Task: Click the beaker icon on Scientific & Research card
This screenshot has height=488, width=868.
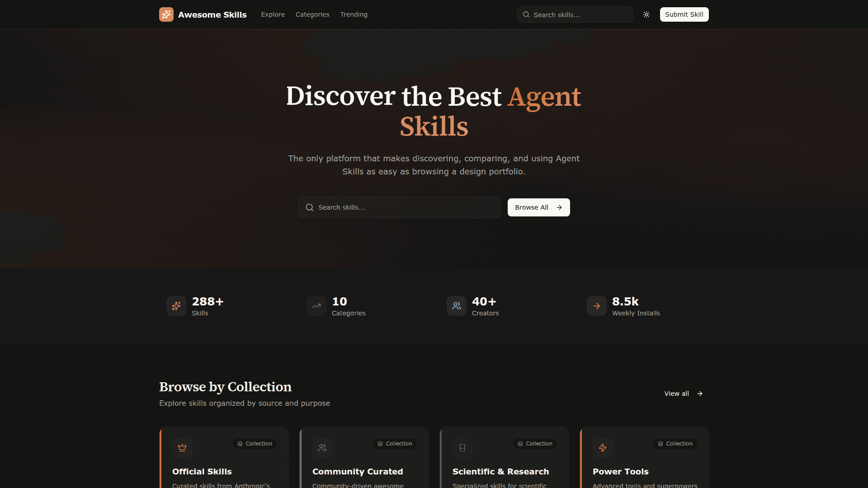Action: [462, 448]
